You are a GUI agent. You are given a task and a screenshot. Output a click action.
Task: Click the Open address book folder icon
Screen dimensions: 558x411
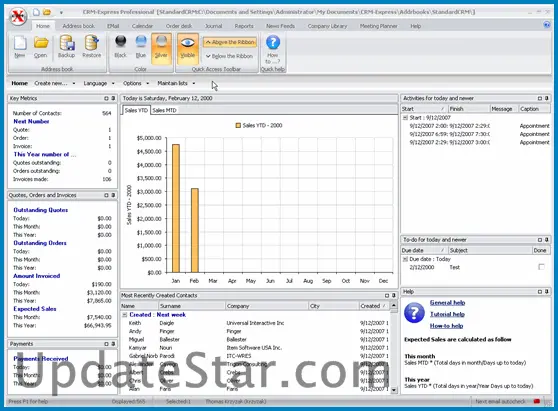[x=41, y=47]
